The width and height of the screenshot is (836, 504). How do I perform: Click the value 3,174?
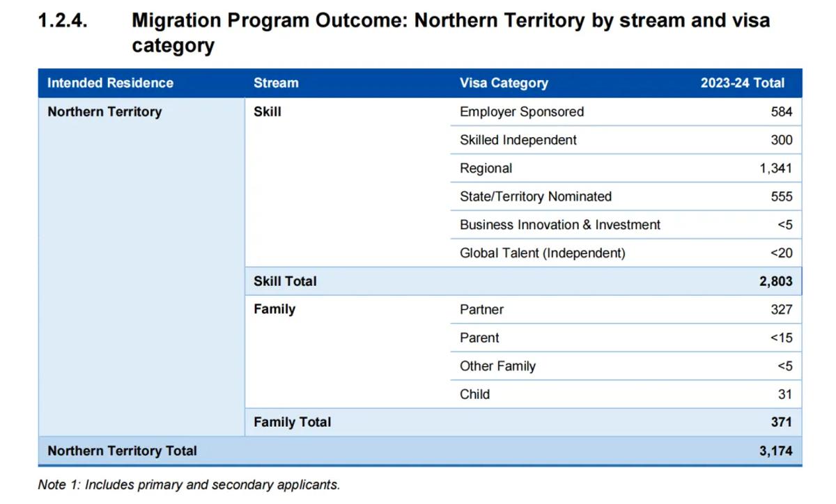tap(775, 450)
